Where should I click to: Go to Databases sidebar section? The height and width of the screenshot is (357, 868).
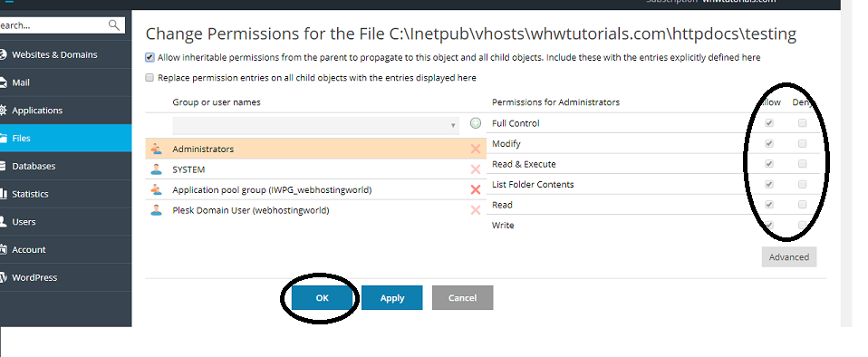34,166
